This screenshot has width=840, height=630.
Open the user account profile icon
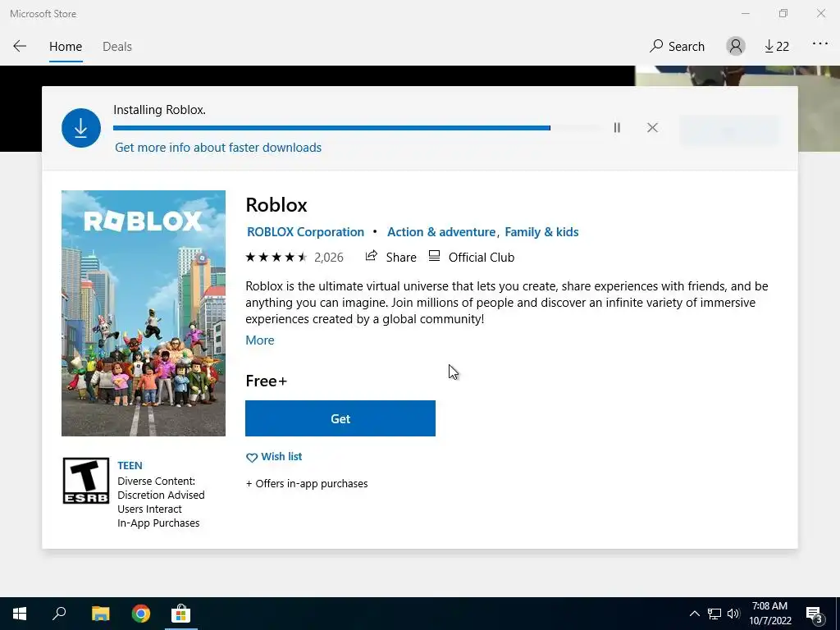(x=736, y=46)
